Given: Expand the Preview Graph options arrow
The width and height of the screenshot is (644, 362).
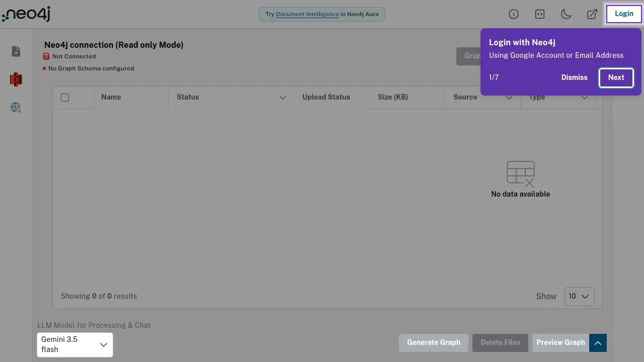Looking at the screenshot, I should [598, 343].
